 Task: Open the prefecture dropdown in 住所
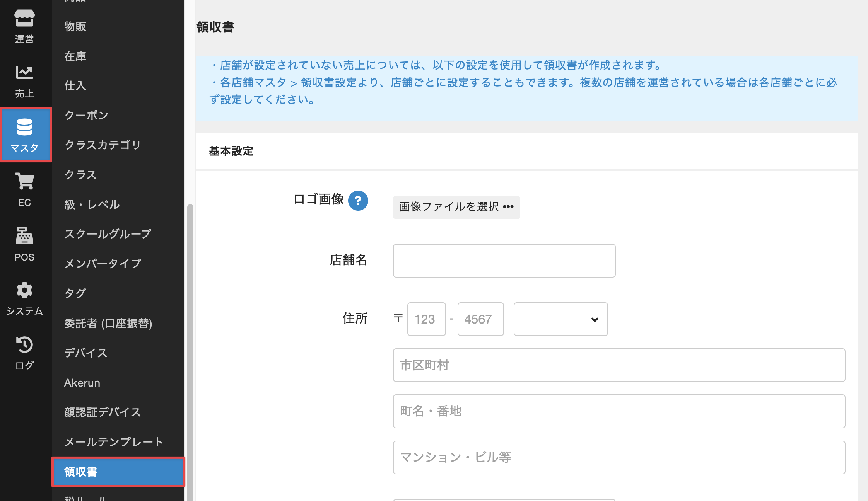click(560, 319)
